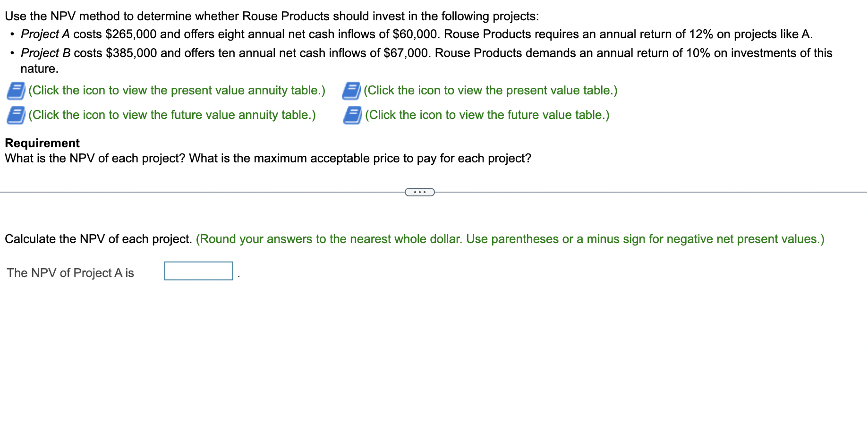Select the blue book icon for present value table
Image resolution: width=868 pixels, height=422 pixels.
pos(351,90)
